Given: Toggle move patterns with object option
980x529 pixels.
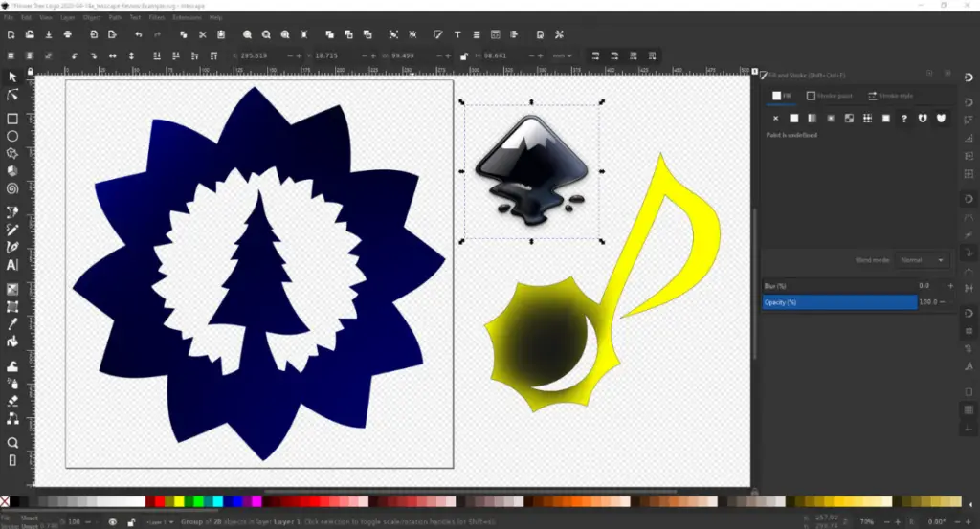Looking at the screenshot, I should tap(653, 56).
